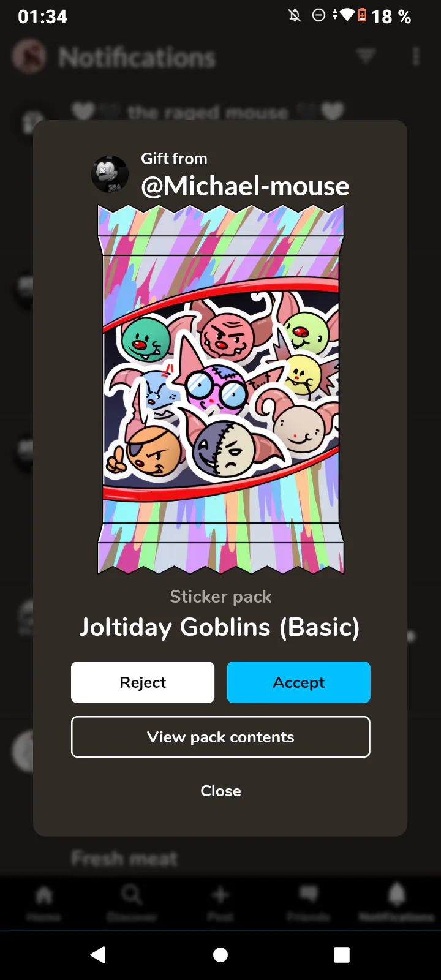
Task: Tap the profile avatar beside Notifications title
Action: (x=29, y=56)
